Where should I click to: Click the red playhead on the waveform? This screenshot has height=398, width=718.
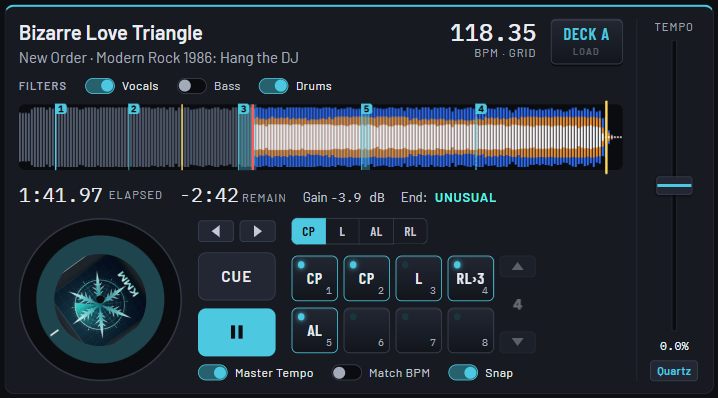[253, 137]
